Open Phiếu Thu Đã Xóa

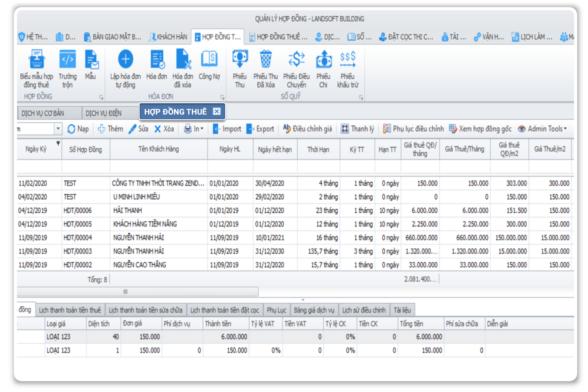click(x=266, y=68)
